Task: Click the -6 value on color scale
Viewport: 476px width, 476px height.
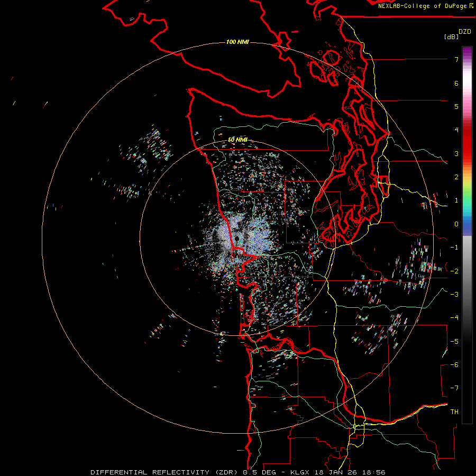Action: click(x=454, y=364)
